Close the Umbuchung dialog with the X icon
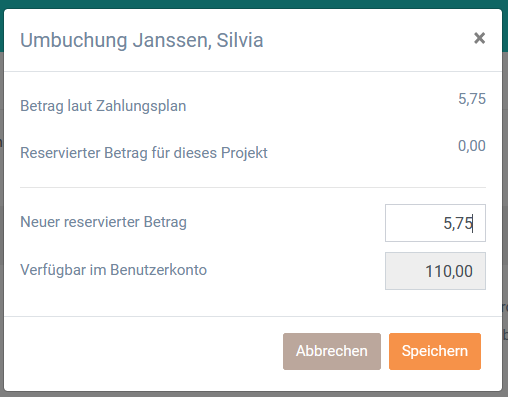This screenshot has height=397, width=508. coord(479,38)
